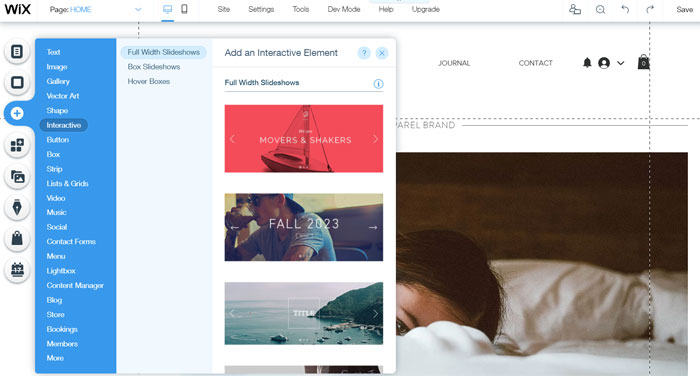Image resolution: width=700 pixels, height=376 pixels.
Task: Select the Full Width Slideshows tab
Action: pos(163,52)
